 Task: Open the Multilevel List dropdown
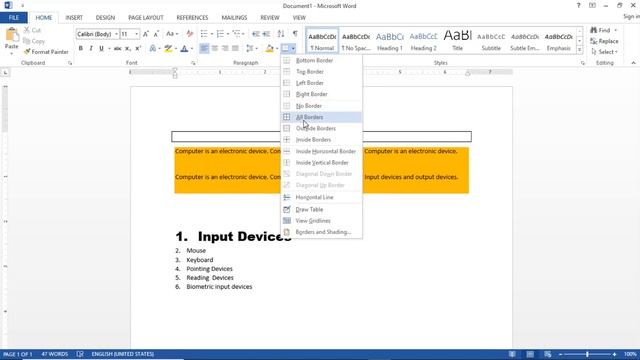(244, 34)
